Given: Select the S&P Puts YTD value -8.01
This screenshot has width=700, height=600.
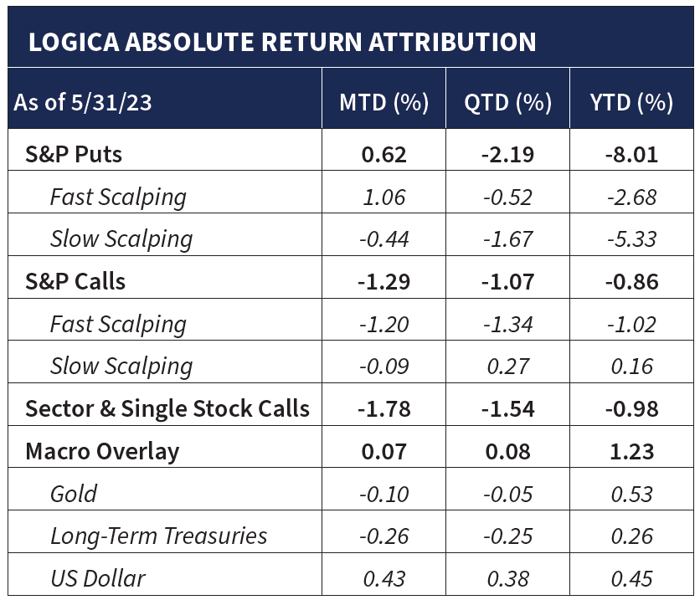Looking at the screenshot, I should coord(632,155).
